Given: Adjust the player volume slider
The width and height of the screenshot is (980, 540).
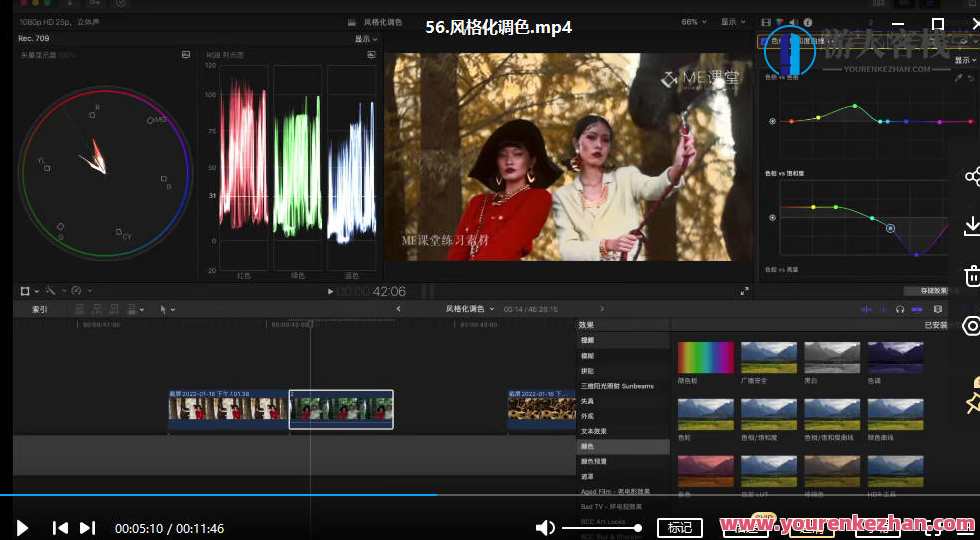Looking at the screenshot, I should click(601, 528).
